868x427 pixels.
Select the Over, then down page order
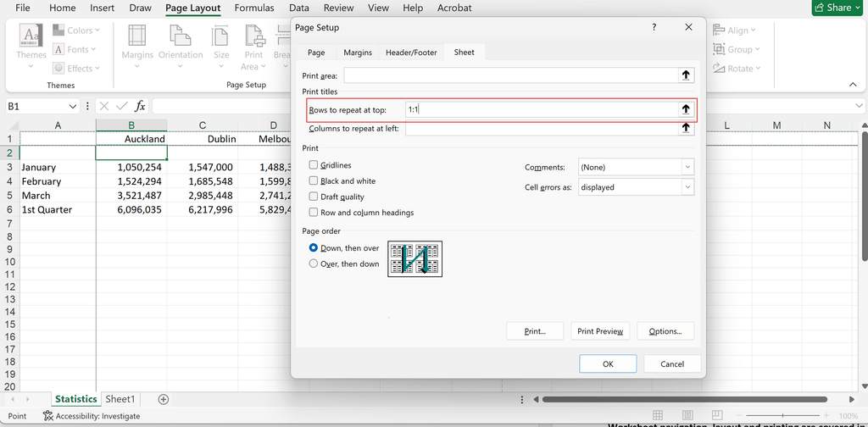coord(314,263)
